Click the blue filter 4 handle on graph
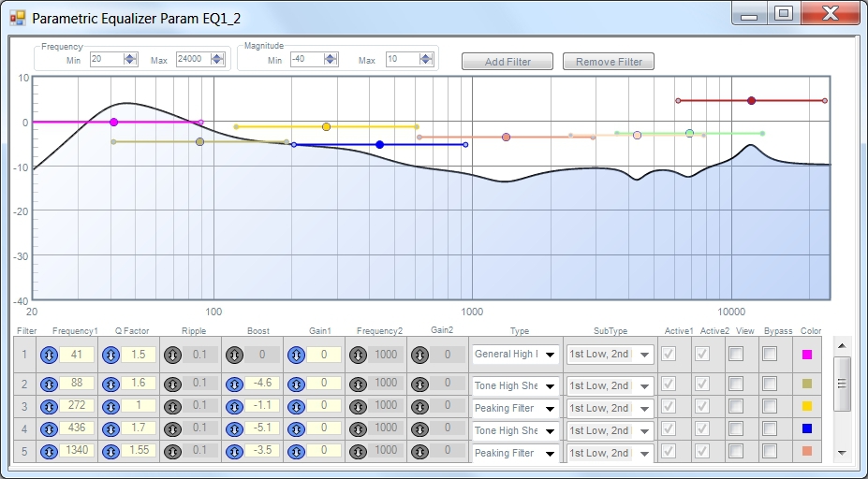This screenshot has height=479, width=868. (379, 145)
